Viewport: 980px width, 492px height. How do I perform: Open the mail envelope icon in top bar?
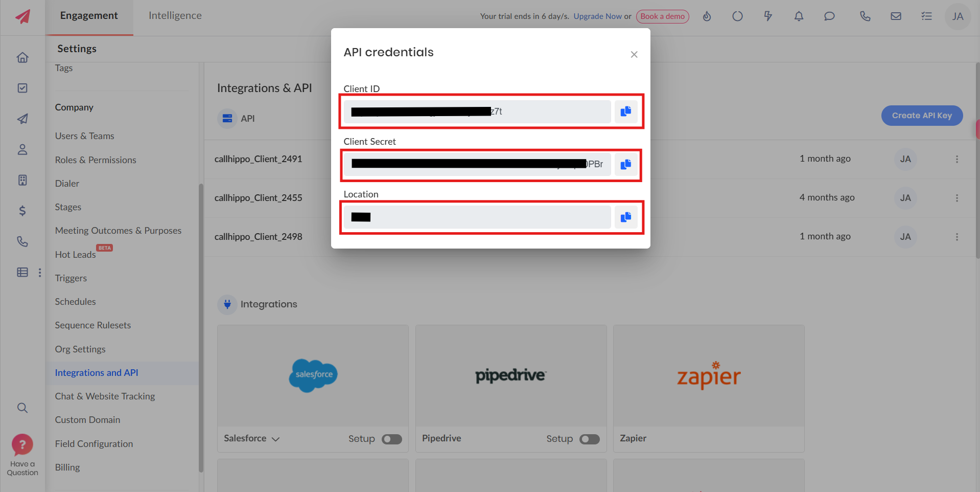point(896,16)
